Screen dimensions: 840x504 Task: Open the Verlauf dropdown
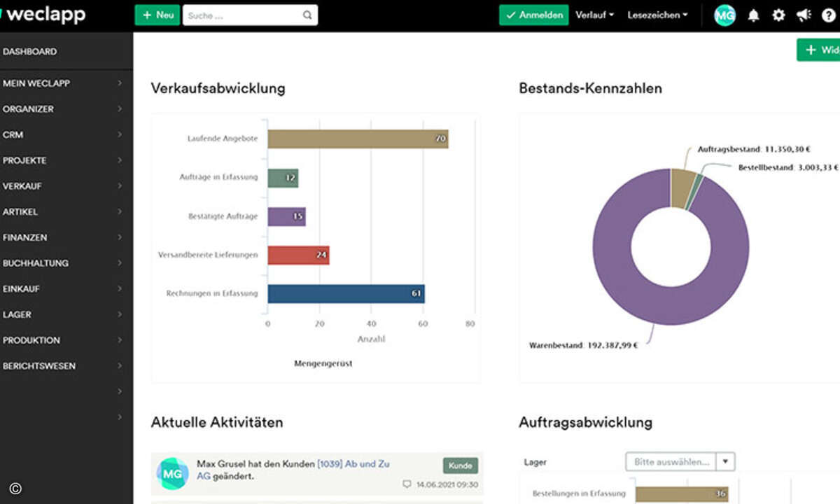tap(594, 15)
